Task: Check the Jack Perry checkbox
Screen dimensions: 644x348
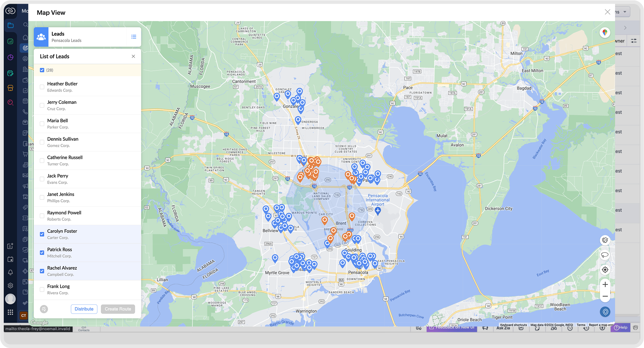Action: [x=42, y=179]
